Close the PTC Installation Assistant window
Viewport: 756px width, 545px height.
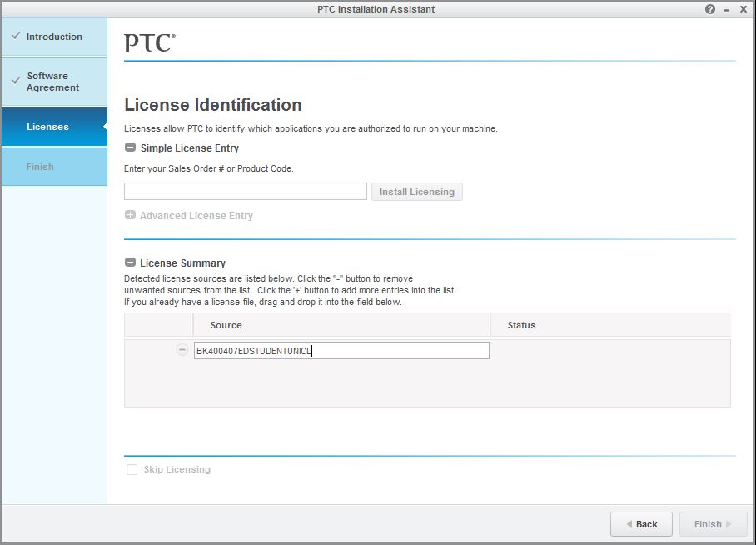click(743, 9)
